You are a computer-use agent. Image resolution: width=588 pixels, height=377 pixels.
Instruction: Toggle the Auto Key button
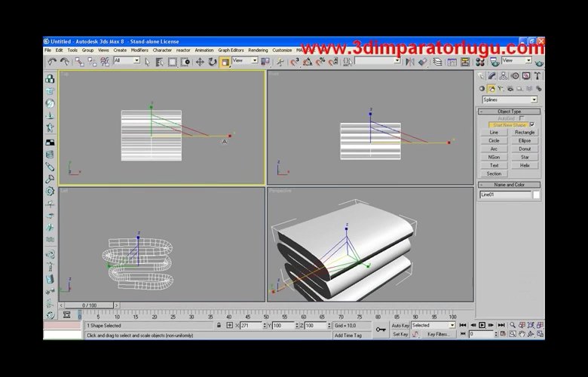click(400, 325)
